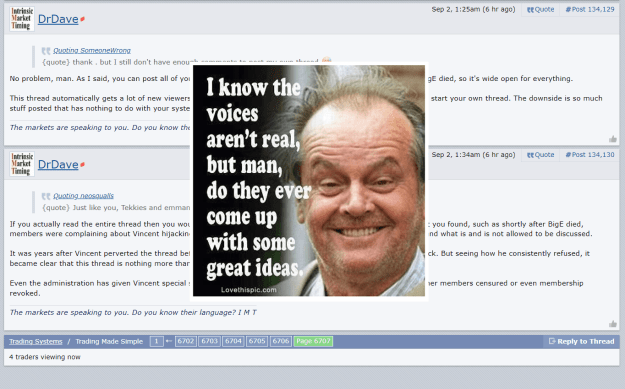The height and width of the screenshot is (389, 625).
Task: Open the Quoting neosqualis link
Action: 83,196
